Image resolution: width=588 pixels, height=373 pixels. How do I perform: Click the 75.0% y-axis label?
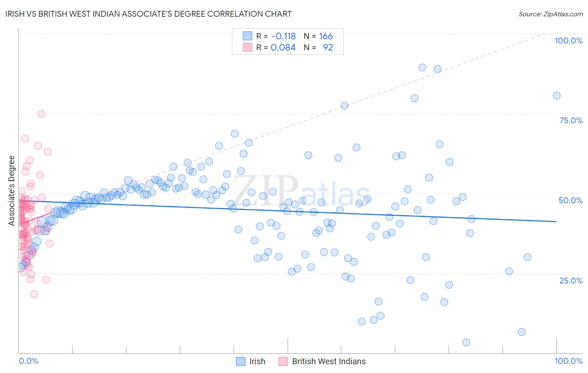point(571,120)
